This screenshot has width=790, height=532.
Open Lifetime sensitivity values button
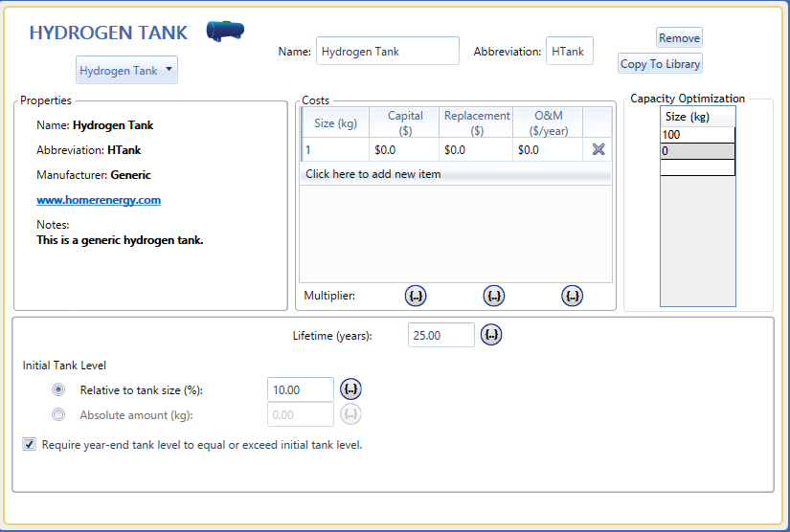491,335
